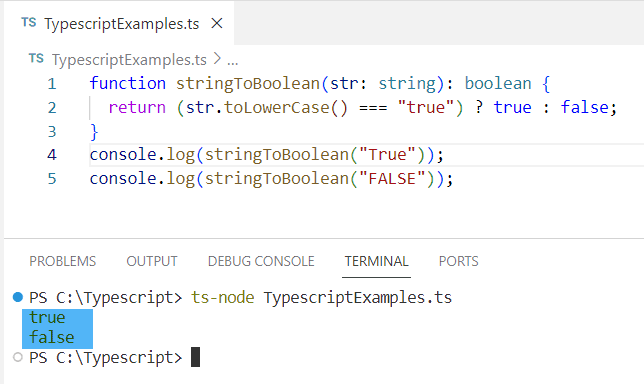The image size is (644, 384).
Task: Click the blue command status dot in the terminal
Action: (x=18, y=297)
